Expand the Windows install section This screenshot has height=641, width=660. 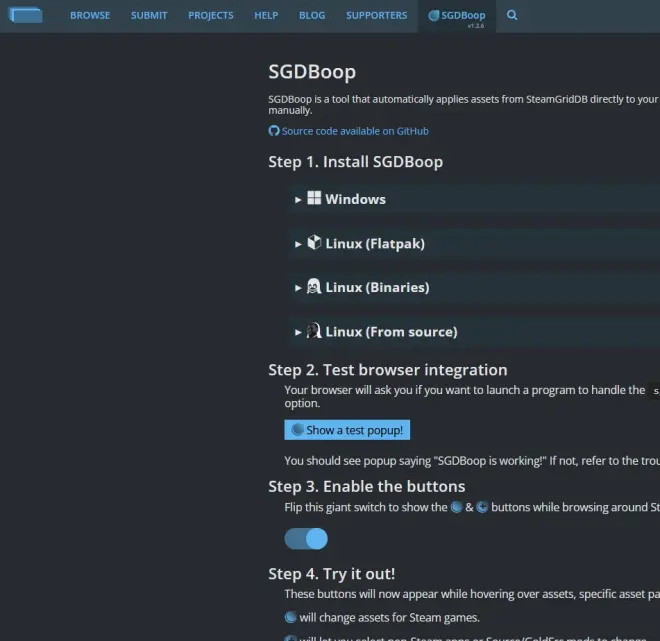474,199
